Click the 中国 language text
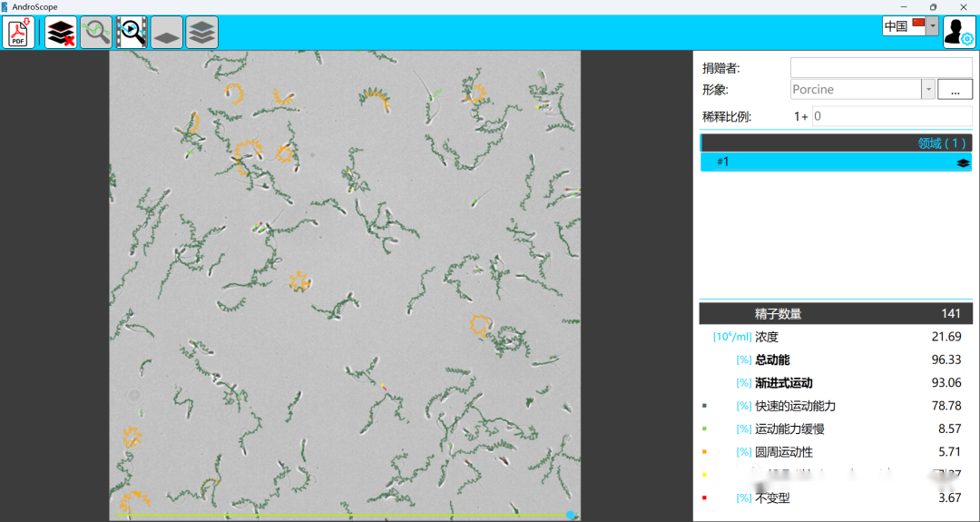 click(x=897, y=26)
